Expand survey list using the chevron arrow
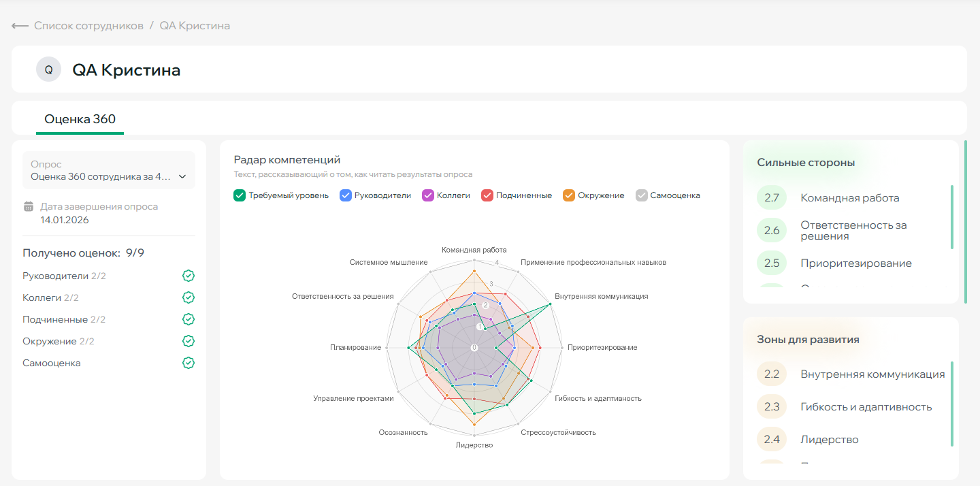Image resolution: width=980 pixels, height=486 pixels. tap(182, 176)
